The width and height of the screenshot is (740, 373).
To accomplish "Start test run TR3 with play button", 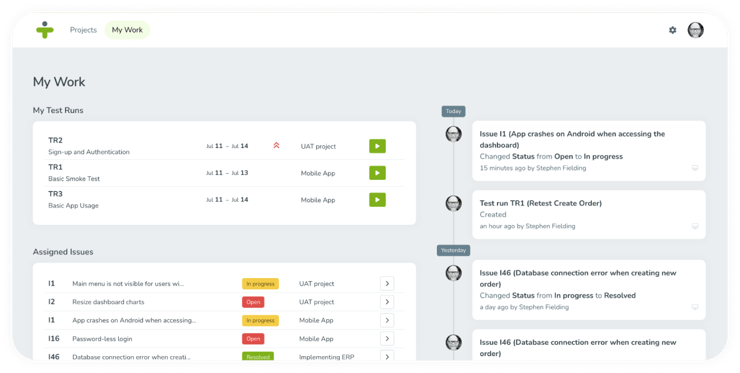I will coord(377,200).
